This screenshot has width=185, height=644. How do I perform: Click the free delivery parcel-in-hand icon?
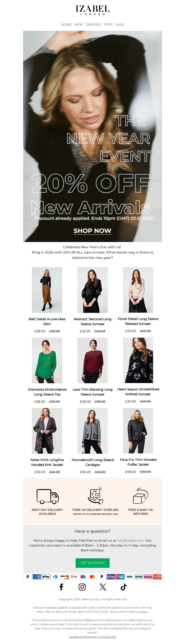click(95, 495)
